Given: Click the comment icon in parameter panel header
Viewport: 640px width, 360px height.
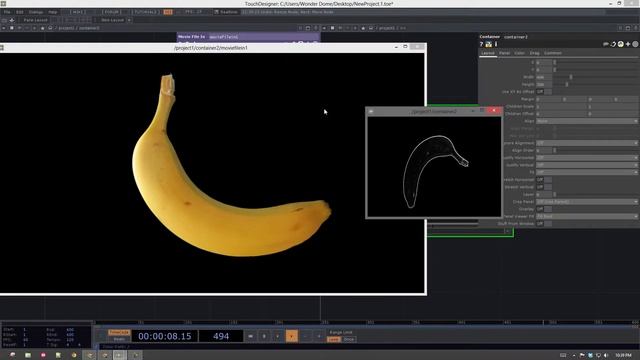Looking at the screenshot, I should [x=606, y=44].
